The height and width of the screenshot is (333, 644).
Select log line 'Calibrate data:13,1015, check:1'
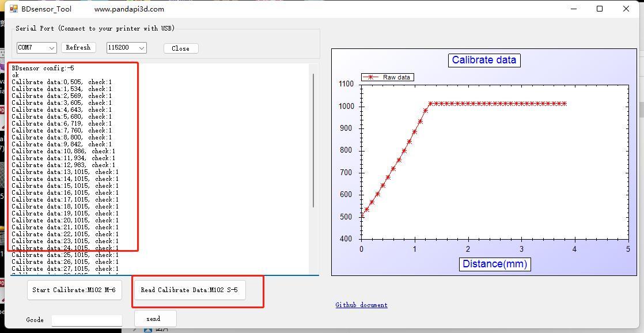click(65, 172)
